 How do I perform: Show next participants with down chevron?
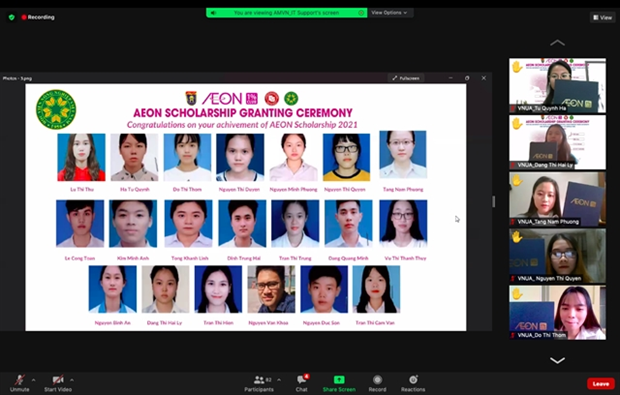(x=557, y=360)
